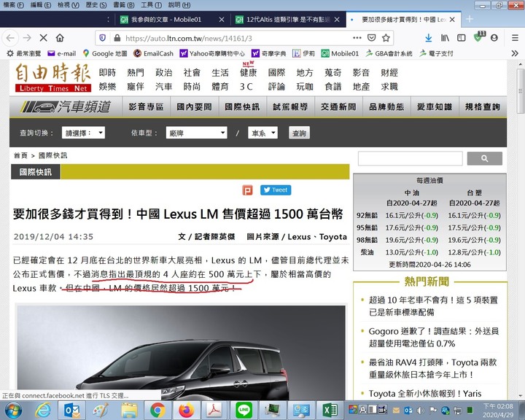Open the tracking protection shield icon
This screenshot has width=525, height=420.
tap(103, 38)
